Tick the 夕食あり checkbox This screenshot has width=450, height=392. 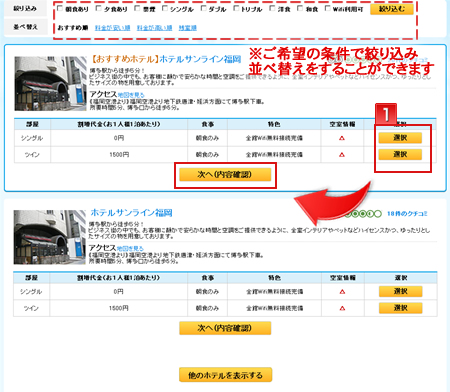point(99,8)
